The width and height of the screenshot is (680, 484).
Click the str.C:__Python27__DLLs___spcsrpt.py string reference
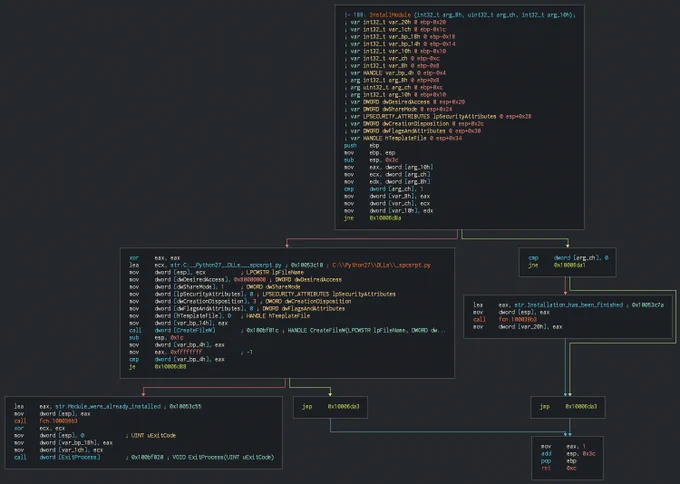(x=226, y=265)
